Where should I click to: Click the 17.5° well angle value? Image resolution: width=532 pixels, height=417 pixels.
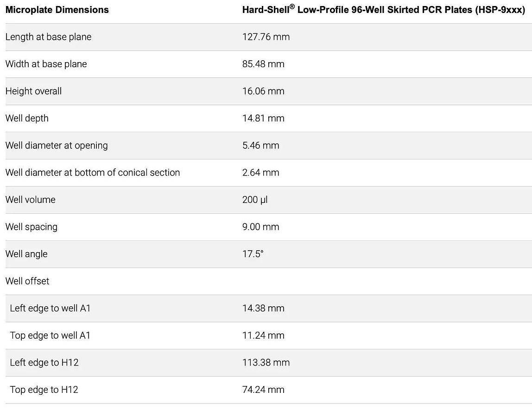253,254
